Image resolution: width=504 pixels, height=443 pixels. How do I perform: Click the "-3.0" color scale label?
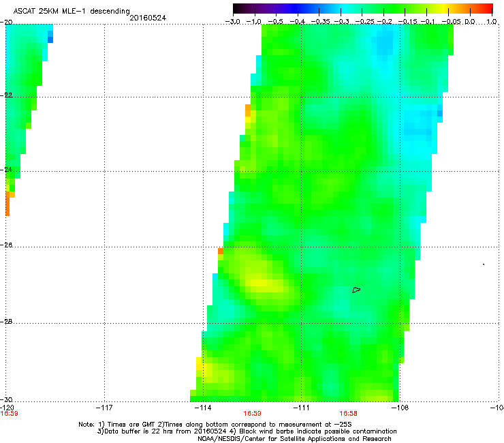[232, 22]
